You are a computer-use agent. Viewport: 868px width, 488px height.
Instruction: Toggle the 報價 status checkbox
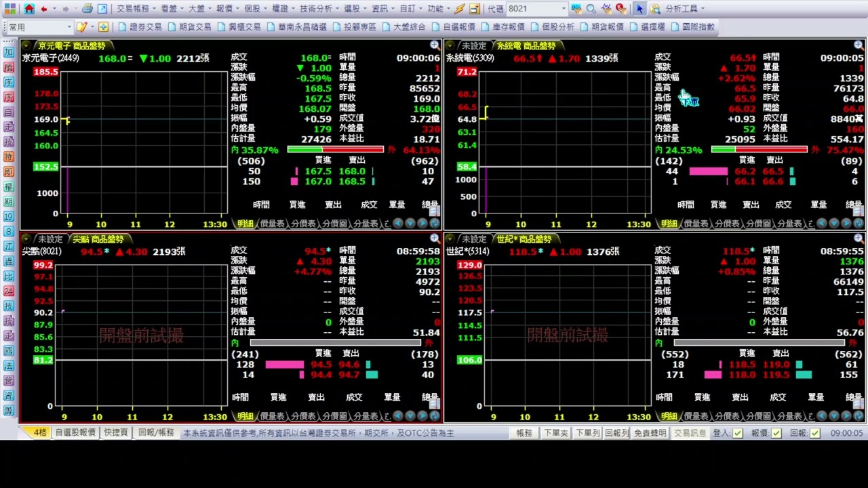coord(776,433)
